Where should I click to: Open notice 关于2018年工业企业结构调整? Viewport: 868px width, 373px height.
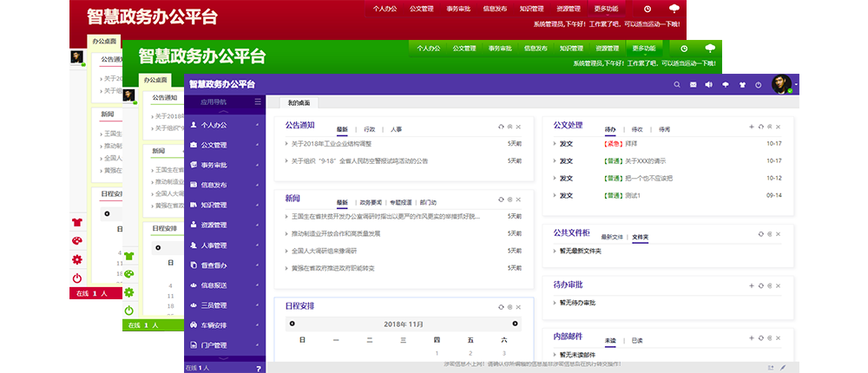pos(331,143)
